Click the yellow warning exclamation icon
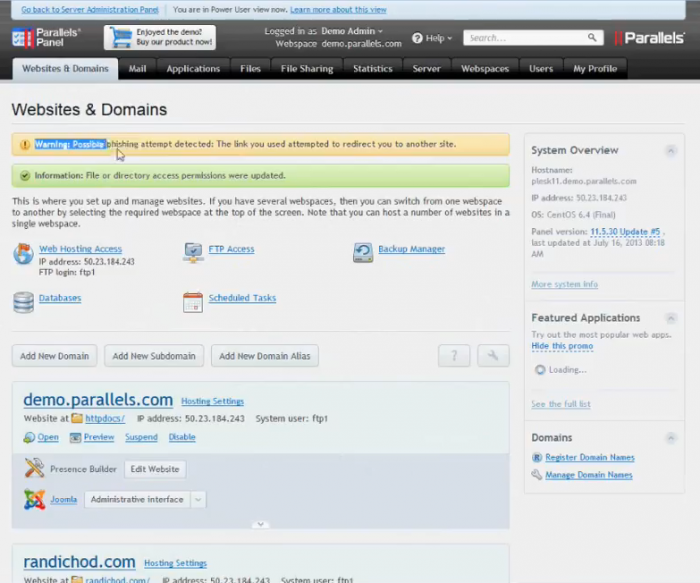 (25, 145)
